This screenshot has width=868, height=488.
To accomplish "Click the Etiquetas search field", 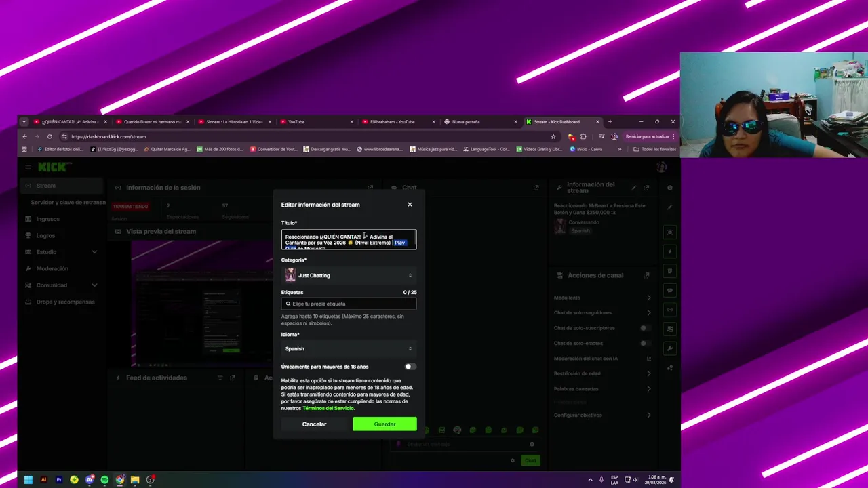I will [349, 304].
